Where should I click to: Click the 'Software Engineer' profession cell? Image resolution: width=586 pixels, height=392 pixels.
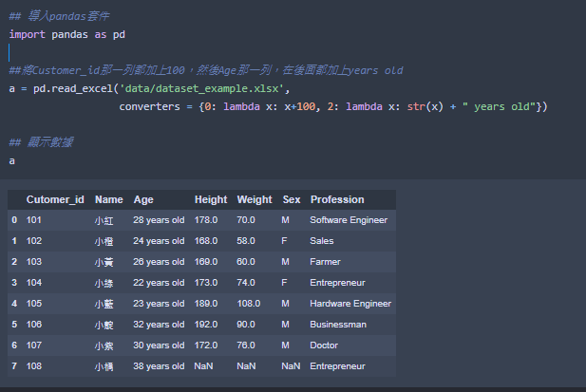(x=349, y=220)
